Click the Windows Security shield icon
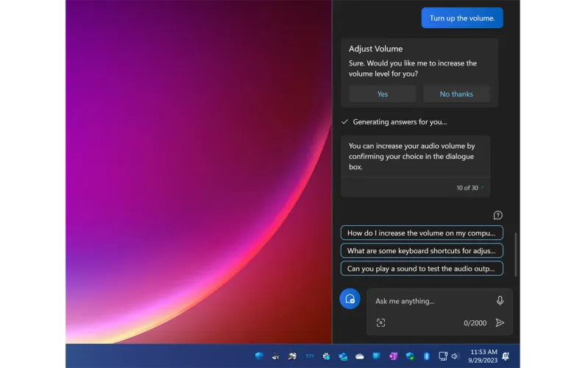588x368 pixels. point(410,356)
